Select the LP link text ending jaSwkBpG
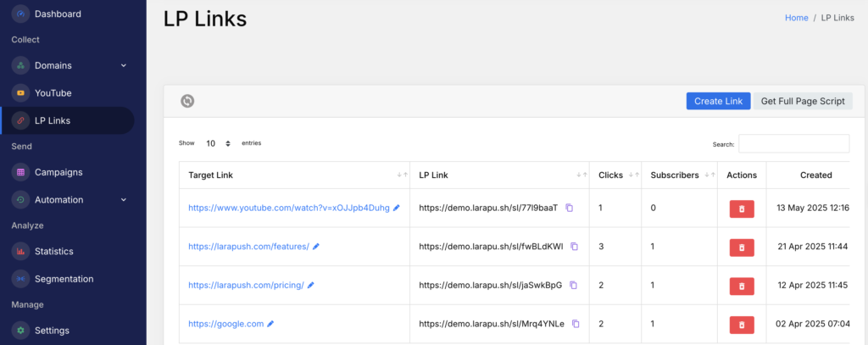 [x=491, y=285]
